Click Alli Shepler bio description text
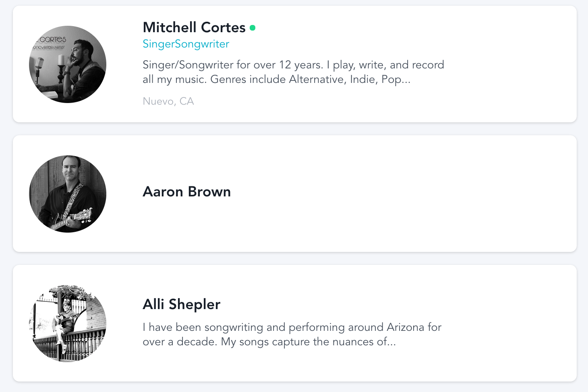 tap(292, 334)
